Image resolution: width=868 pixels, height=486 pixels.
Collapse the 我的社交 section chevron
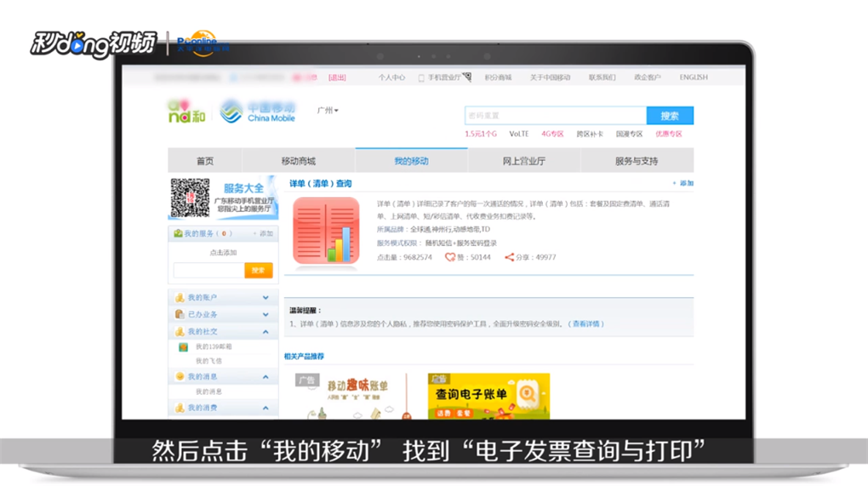[266, 332]
